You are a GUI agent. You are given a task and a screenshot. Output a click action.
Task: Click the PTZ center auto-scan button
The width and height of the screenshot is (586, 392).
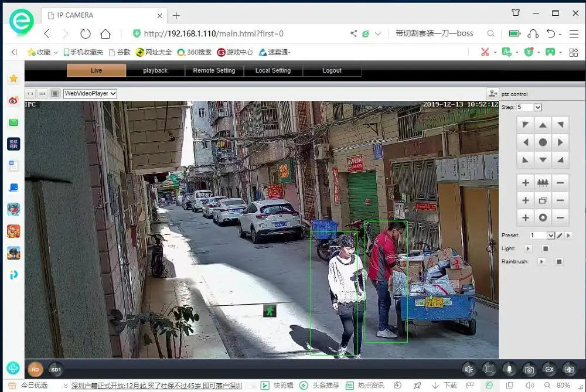pos(543,142)
